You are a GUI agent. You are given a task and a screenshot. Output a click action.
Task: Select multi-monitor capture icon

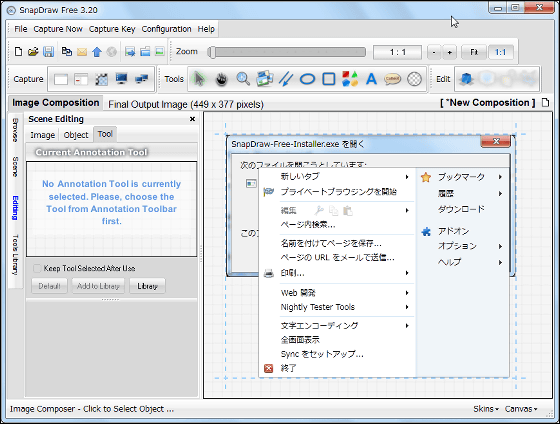[142, 79]
